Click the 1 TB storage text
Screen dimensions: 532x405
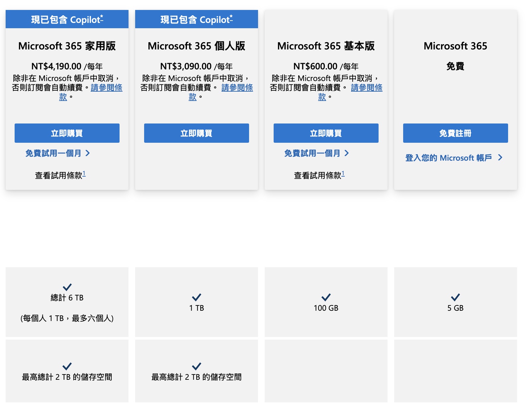pos(197,308)
